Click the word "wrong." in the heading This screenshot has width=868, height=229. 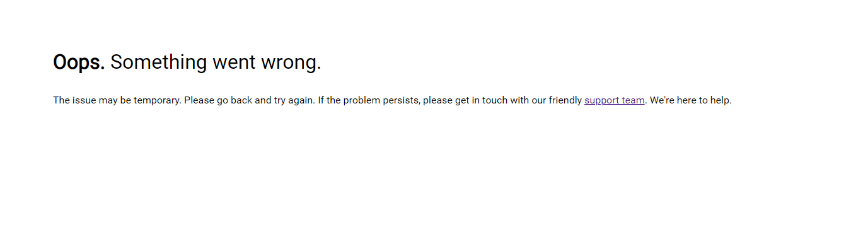click(287, 62)
